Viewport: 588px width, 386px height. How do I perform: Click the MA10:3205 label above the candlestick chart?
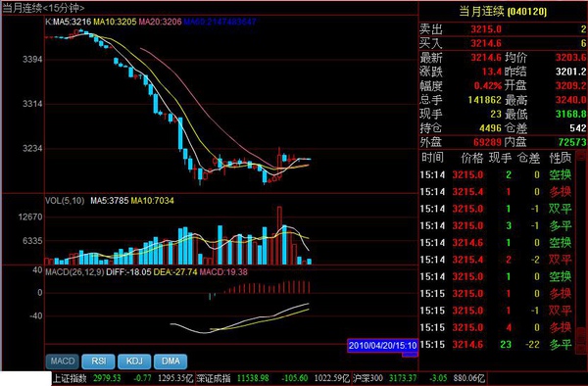click(115, 22)
